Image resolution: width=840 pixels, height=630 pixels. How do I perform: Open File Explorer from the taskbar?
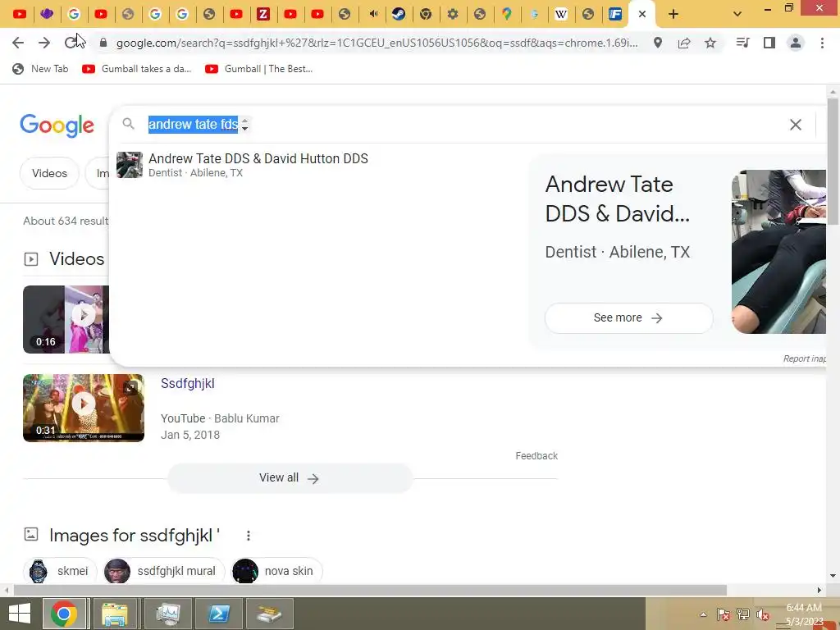click(115, 614)
